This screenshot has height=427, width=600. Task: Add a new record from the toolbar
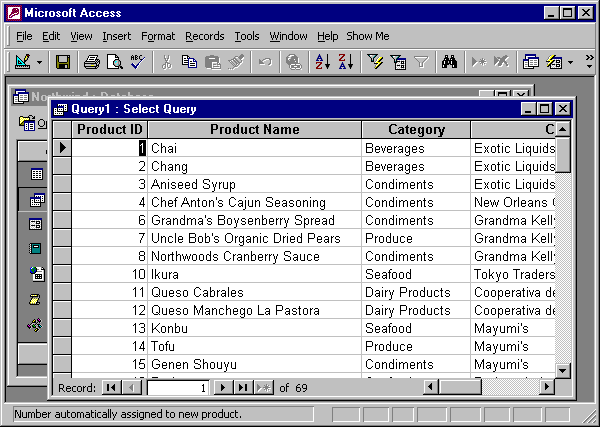pyautogui.click(x=478, y=62)
